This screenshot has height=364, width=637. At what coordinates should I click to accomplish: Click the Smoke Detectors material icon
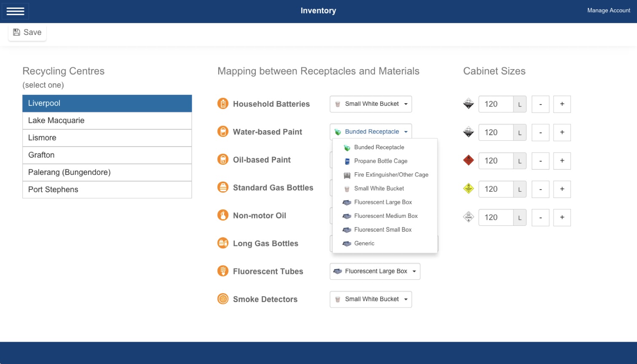coord(223,299)
